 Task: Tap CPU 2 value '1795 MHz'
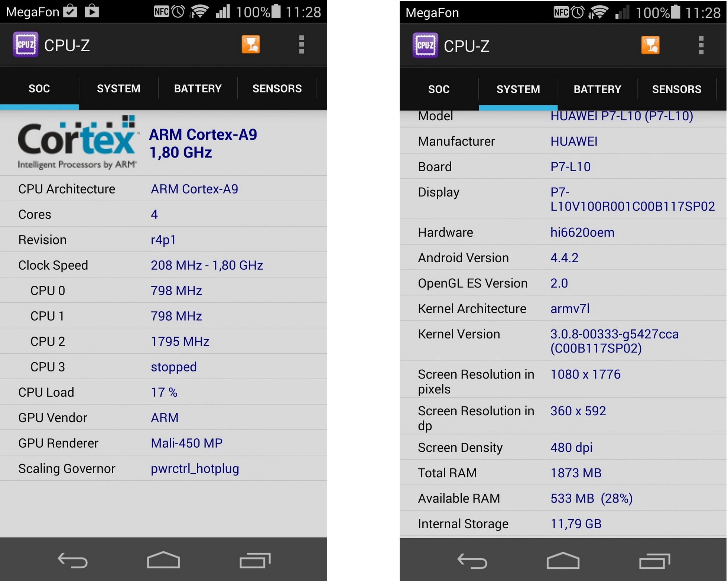(x=180, y=341)
